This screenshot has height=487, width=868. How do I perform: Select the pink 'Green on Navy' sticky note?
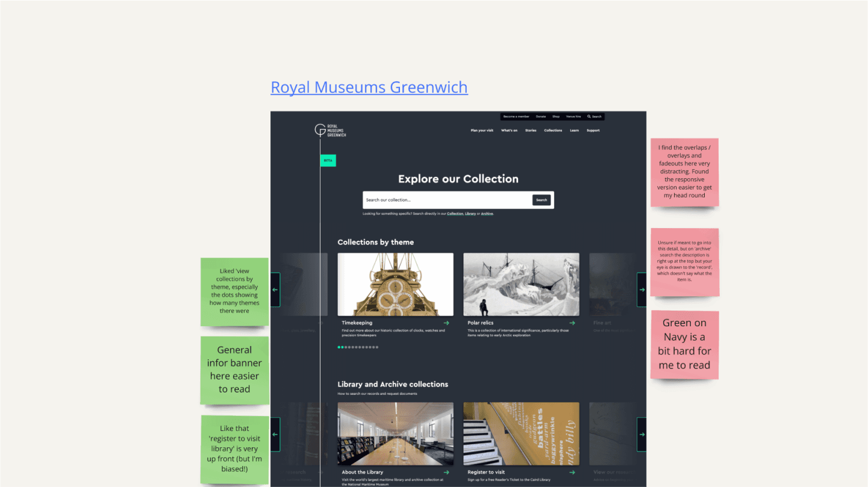pos(684,344)
